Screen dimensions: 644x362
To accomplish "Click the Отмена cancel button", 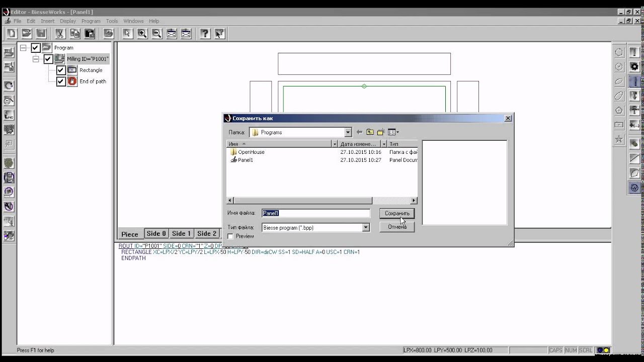I will (x=397, y=227).
